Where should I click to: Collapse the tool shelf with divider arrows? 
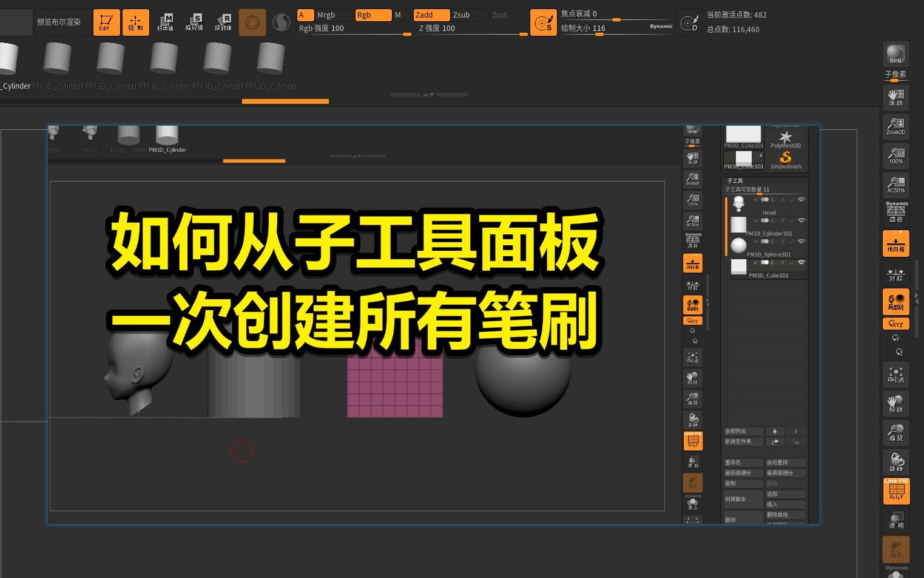(428, 95)
